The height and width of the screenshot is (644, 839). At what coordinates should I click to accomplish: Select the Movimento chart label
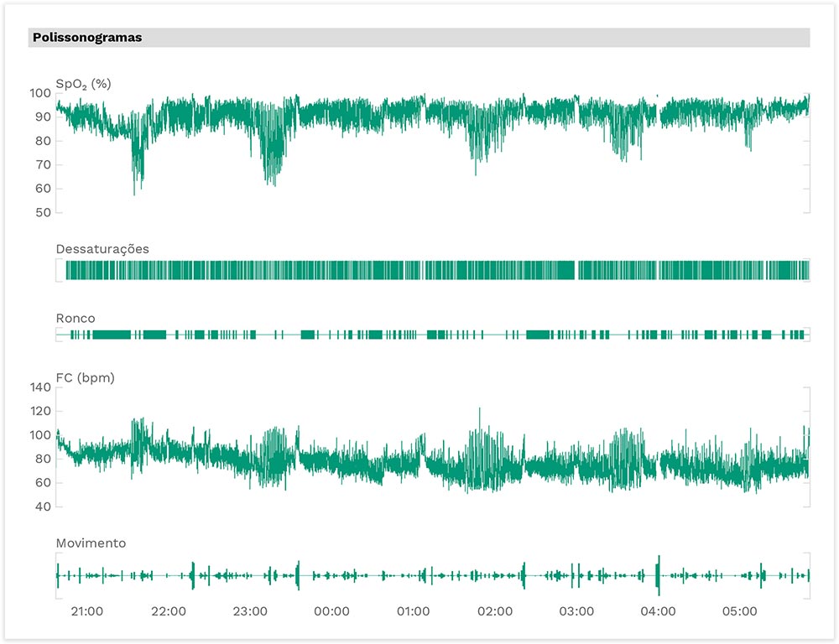pyautogui.click(x=91, y=543)
